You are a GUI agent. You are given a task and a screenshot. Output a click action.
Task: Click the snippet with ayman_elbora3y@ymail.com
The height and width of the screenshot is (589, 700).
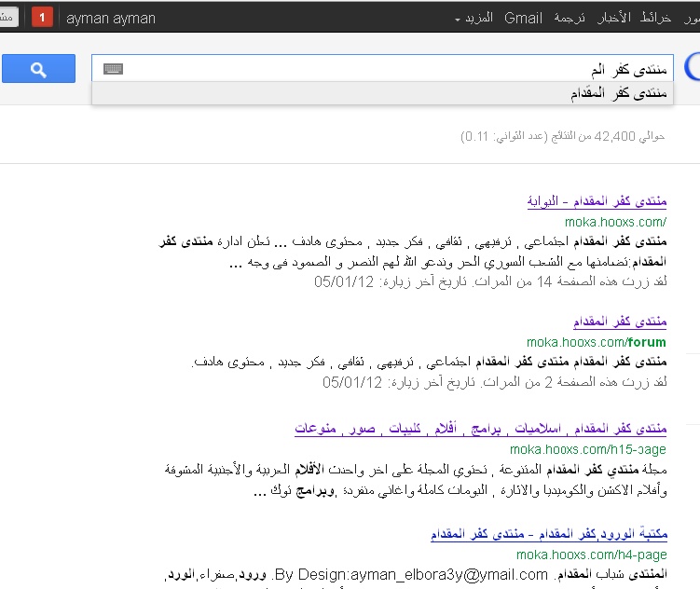click(x=416, y=574)
